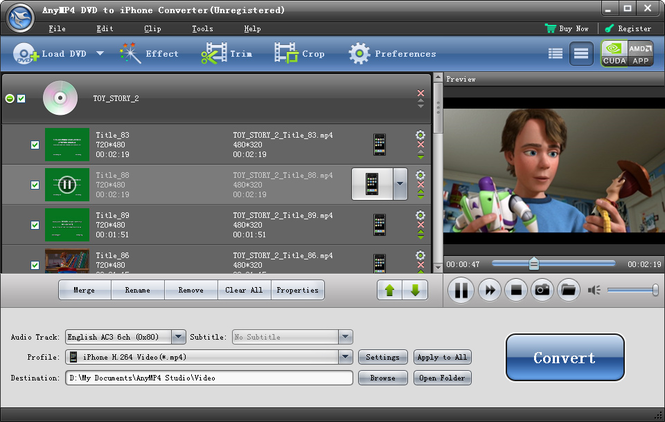Click the Apply to All button

point(442,357)
